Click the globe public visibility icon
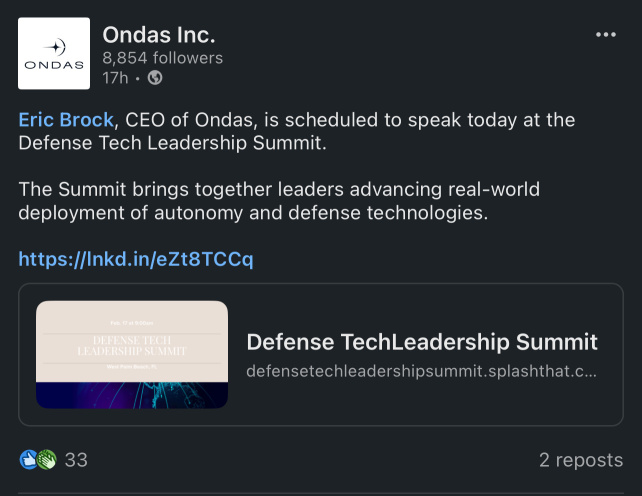642x496 pixels. tap(155, 77)
